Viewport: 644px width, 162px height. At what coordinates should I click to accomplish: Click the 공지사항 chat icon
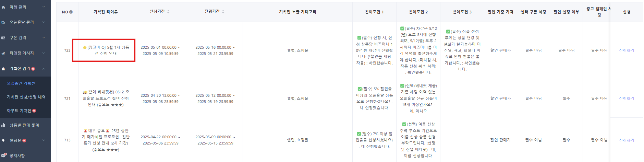(x=4, y=155)
